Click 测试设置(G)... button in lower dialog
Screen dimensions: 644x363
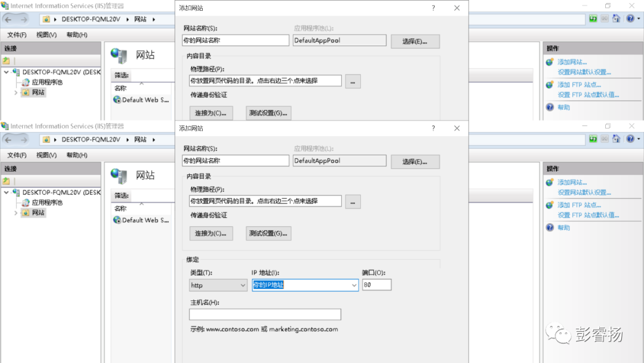pos(268,233)
